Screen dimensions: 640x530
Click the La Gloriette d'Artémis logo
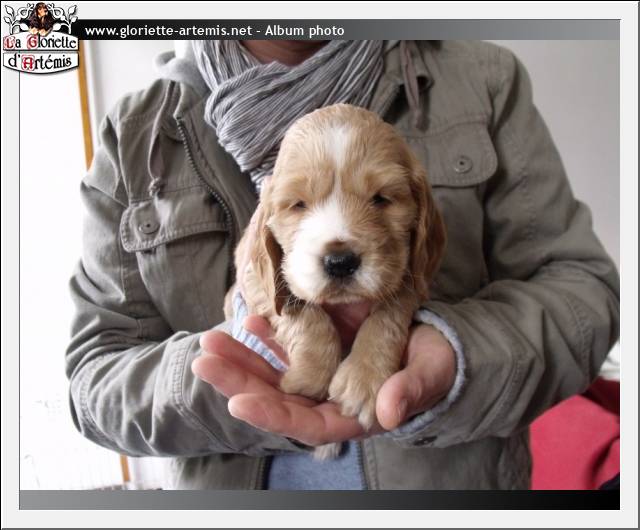click(x=40, y=38)
